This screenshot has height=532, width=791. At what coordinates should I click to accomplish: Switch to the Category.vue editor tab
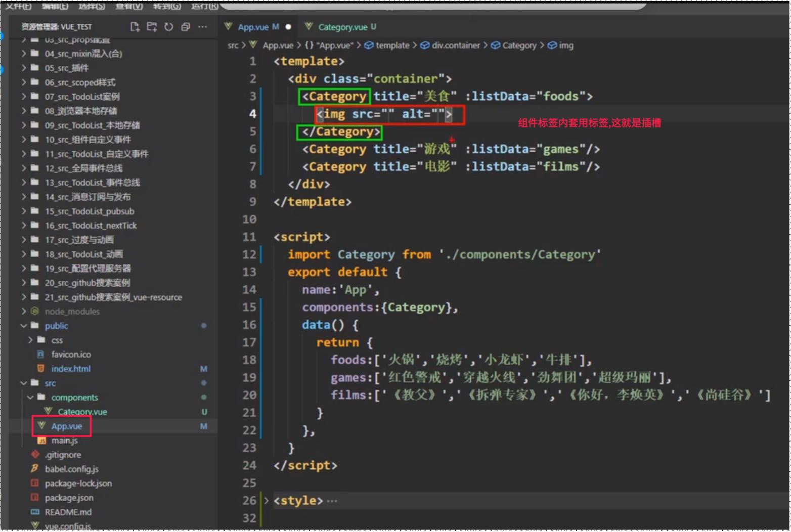click(342, 27)
